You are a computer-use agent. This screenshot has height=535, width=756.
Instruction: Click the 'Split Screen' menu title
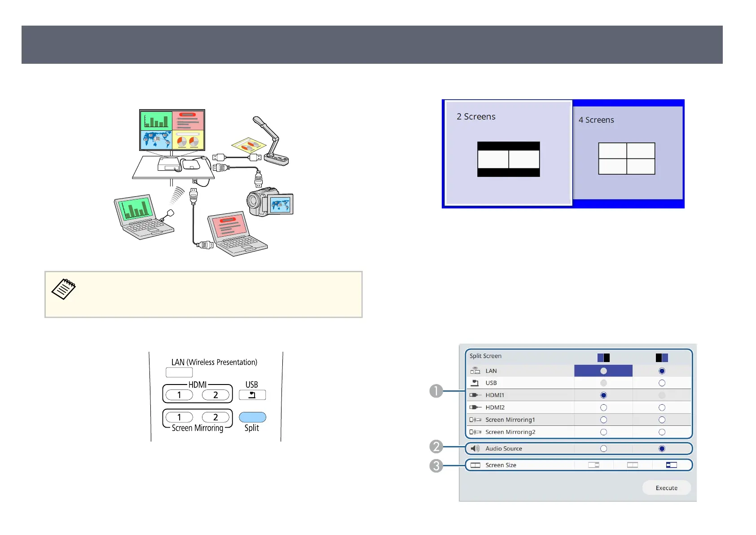tap(485, 356)
